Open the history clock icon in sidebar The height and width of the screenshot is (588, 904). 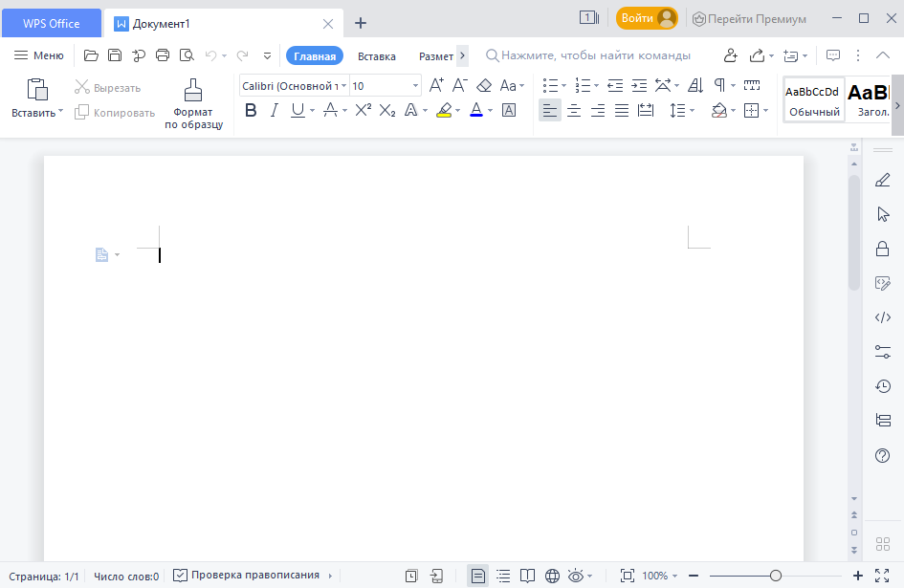coord(883,386)
